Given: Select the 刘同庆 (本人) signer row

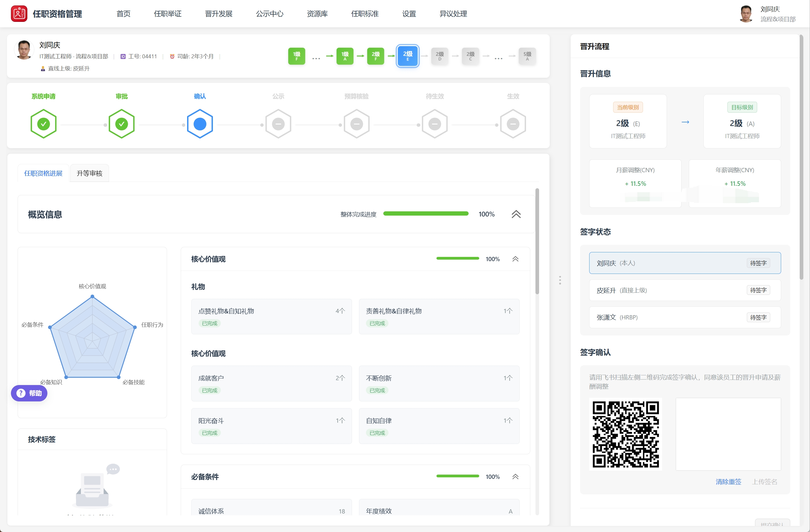Looking at the screenshot, I should click(685, 263).
